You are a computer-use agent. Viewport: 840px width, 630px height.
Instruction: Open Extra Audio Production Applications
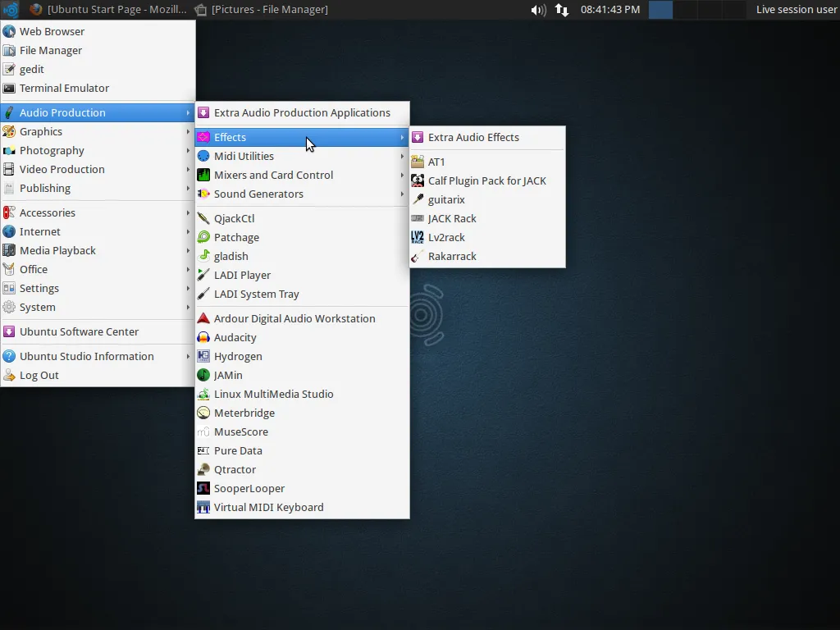(x=302, y=112)
